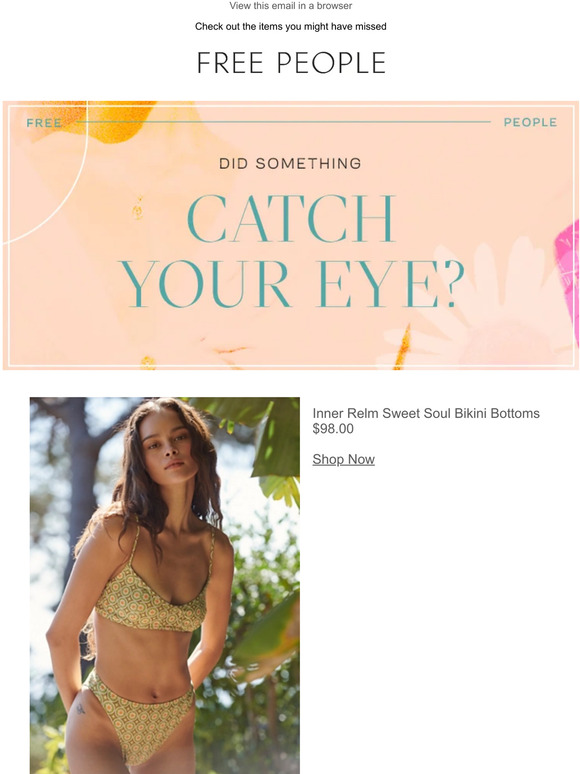Click the patterned bikini bottoms in the photo
This screenshot has width=580, height=774.
tap(141, 713)
